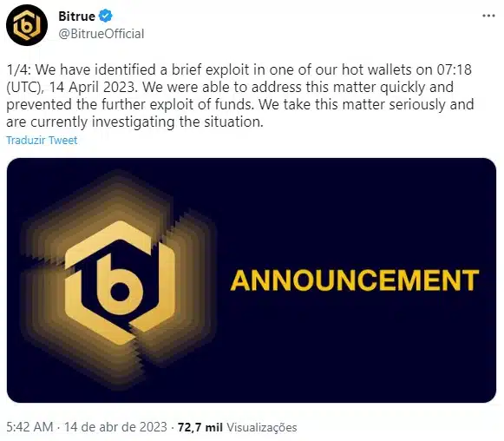Image resolution: width=504 pixels, height=441 pixels.
Task: Click the Bitrue display name
Action: click(x=76, y=16)
